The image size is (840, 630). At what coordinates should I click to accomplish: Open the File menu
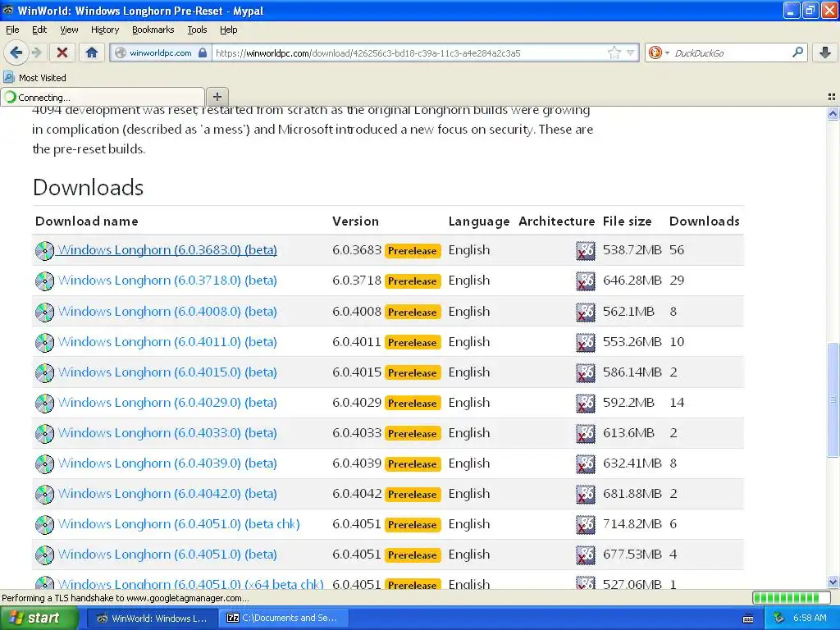coord(12,30)
